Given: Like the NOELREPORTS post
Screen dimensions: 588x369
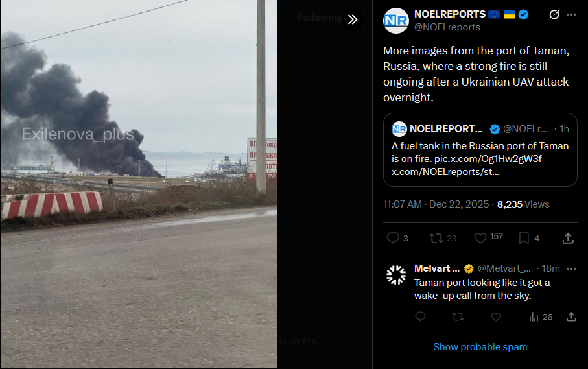Looking at the screenshot, I should 488,238.
